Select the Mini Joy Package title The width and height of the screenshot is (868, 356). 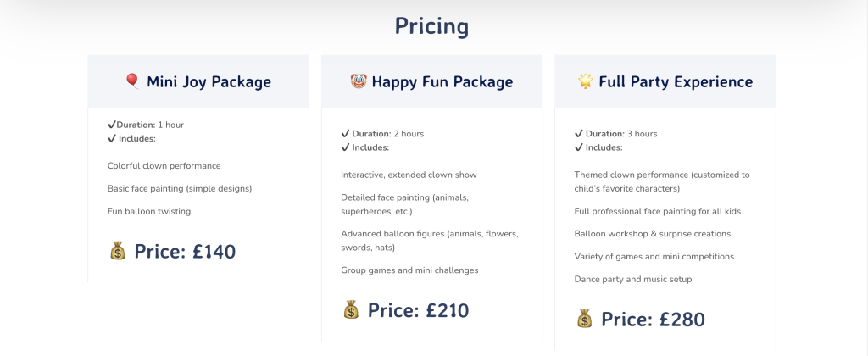[x=209, y=82]
